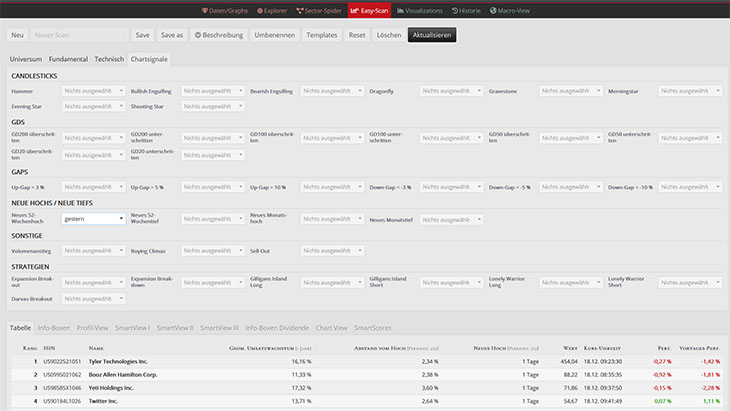The width and height of the screenshot is (730, 411).
Task: Open the Beschreibung dialog
Action: (x=219, y=35)
